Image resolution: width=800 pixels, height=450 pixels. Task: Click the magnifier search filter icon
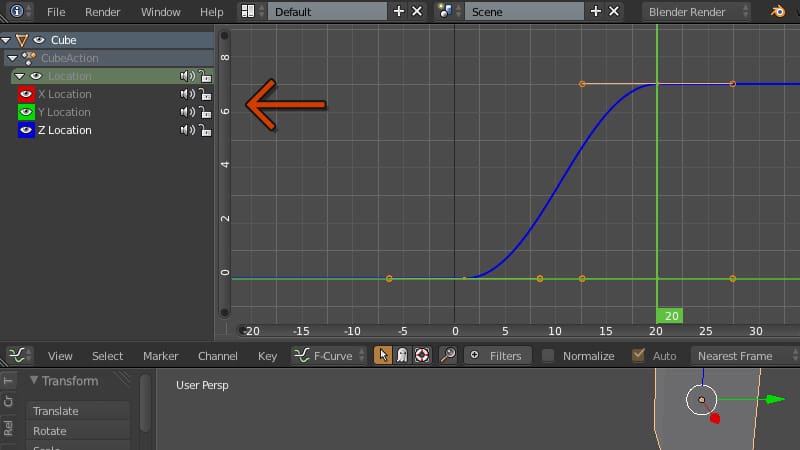pos(448,355)
